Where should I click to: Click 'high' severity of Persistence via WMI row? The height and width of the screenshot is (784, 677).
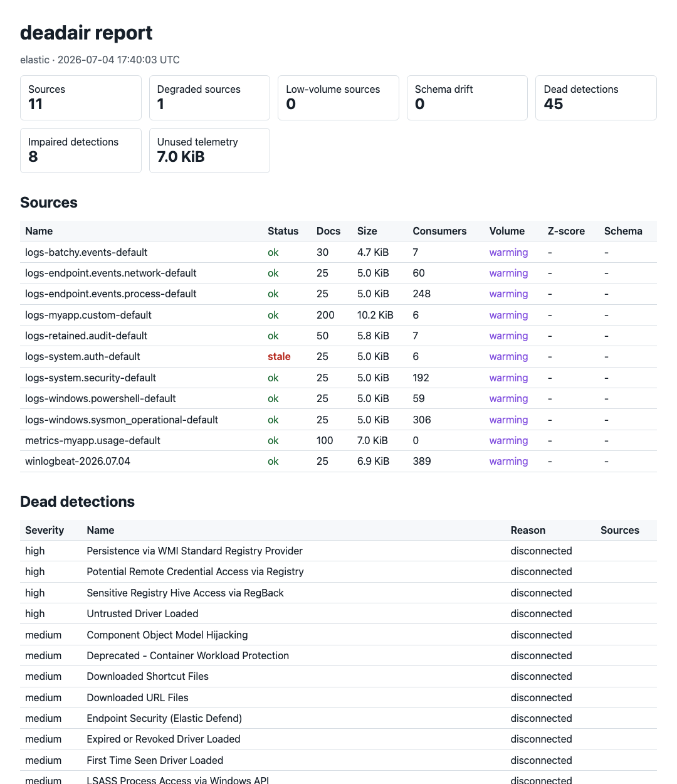[x=35, y=551]
